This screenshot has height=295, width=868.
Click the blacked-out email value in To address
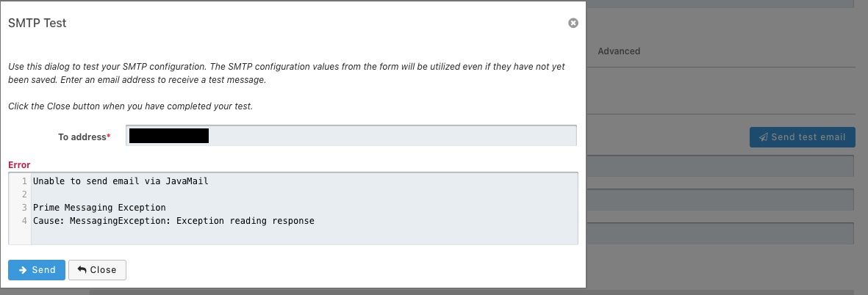pyautogui.click(x=168, y=135)
